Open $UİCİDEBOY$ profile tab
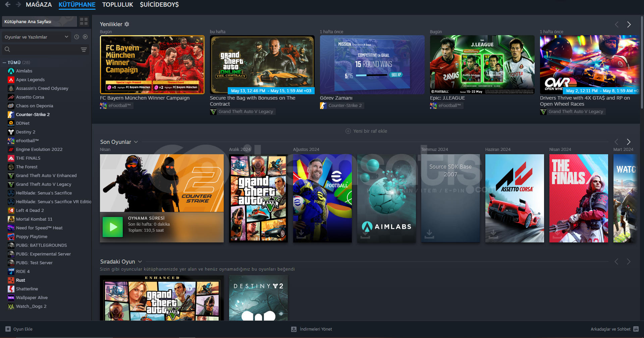The width and height of the screenshot is (644, 338). tap(159, 5)
